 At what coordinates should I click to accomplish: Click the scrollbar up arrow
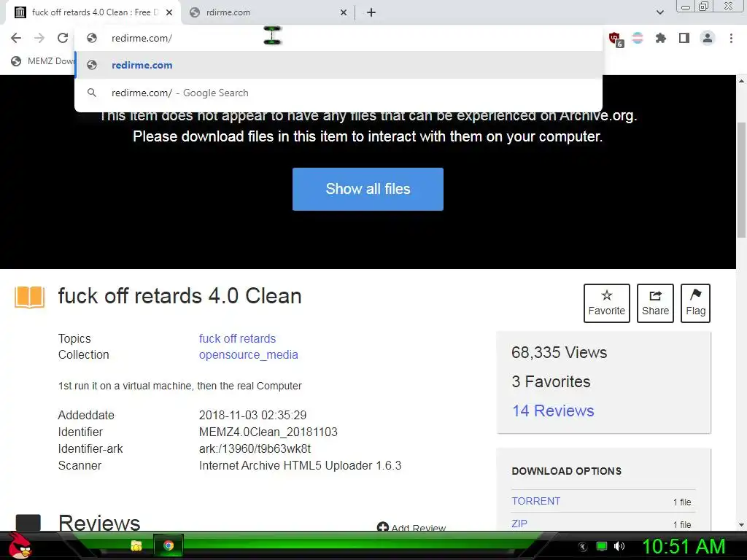point(741,81)
